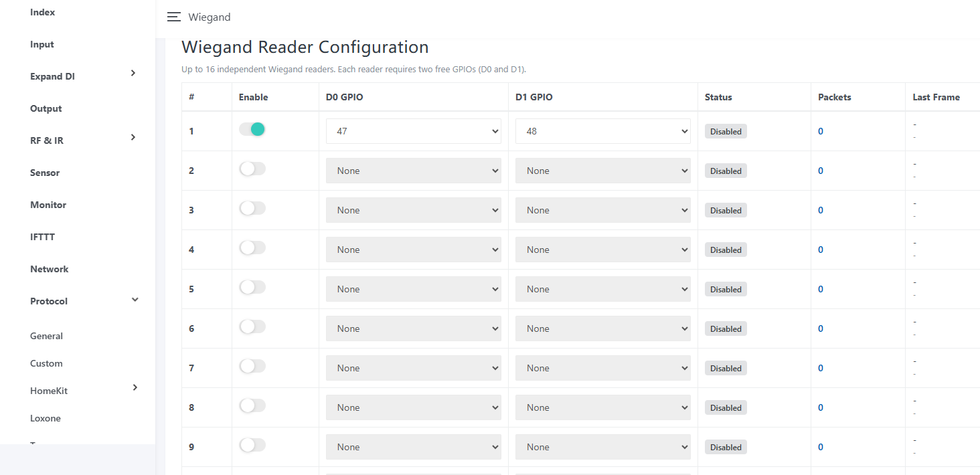Open reader 2 D1 GPIO dropdown

coord(603,171)
